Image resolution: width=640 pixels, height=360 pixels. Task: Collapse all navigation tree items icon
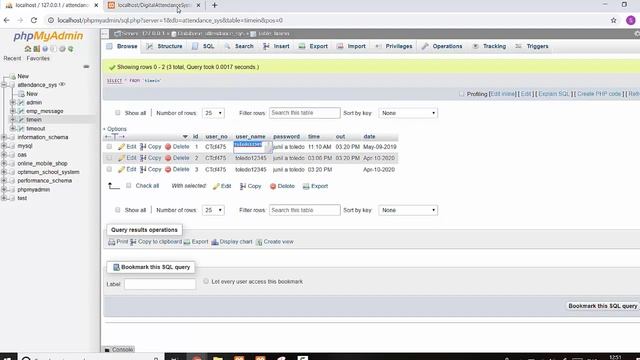click(x=86, y=67)
